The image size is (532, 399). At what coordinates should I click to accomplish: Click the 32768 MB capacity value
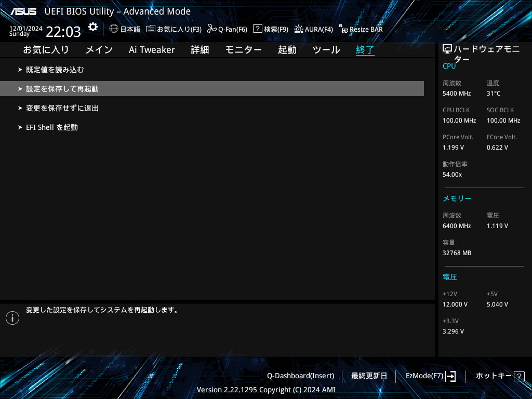[x=457, y=253]
